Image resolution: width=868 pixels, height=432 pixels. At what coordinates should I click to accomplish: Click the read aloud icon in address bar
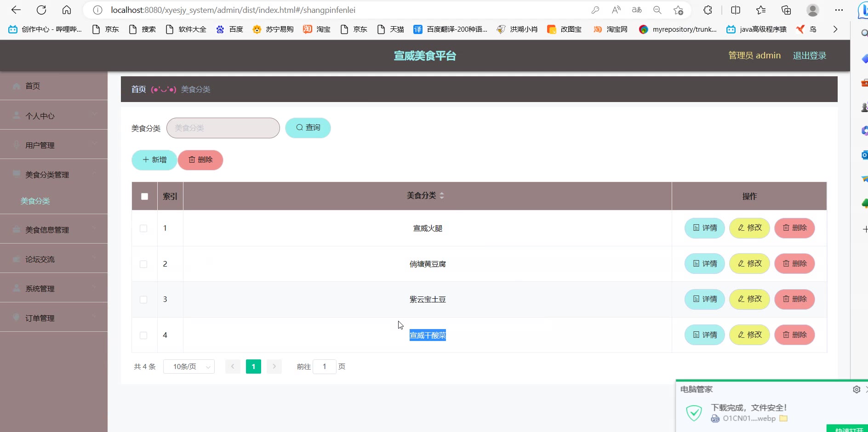tap(616, 10)
